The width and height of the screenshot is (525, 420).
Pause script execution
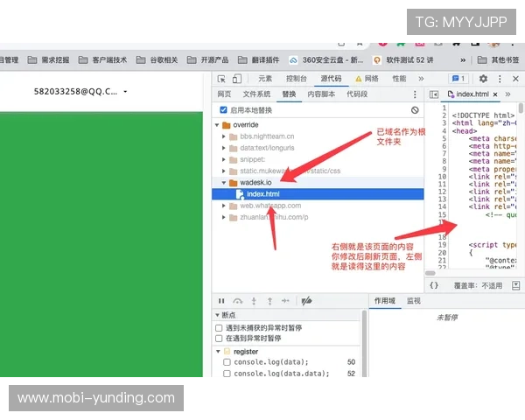click(x=221, y=301)
